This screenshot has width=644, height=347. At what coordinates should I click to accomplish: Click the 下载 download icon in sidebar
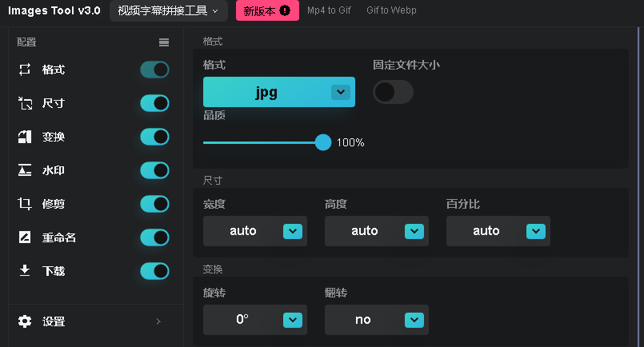25,271
